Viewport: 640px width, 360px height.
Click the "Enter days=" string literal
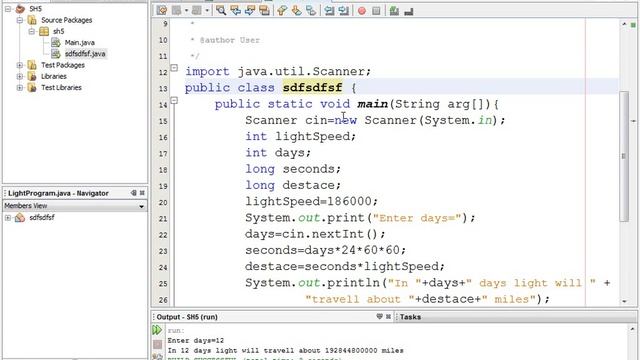tap(417, 218)
